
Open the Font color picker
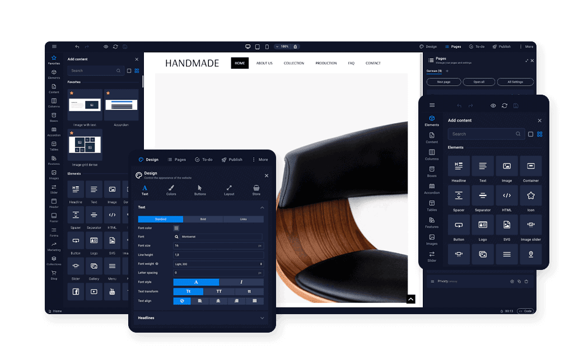coord(176,228)
